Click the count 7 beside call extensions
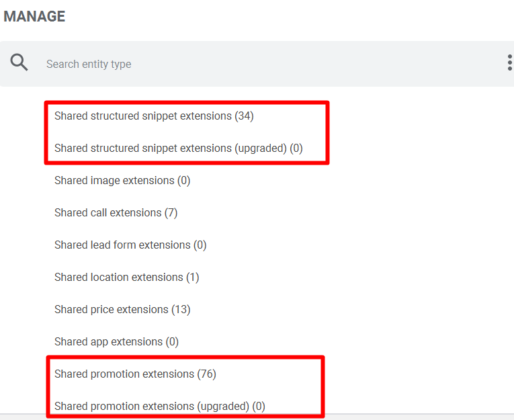 [171, 213]
